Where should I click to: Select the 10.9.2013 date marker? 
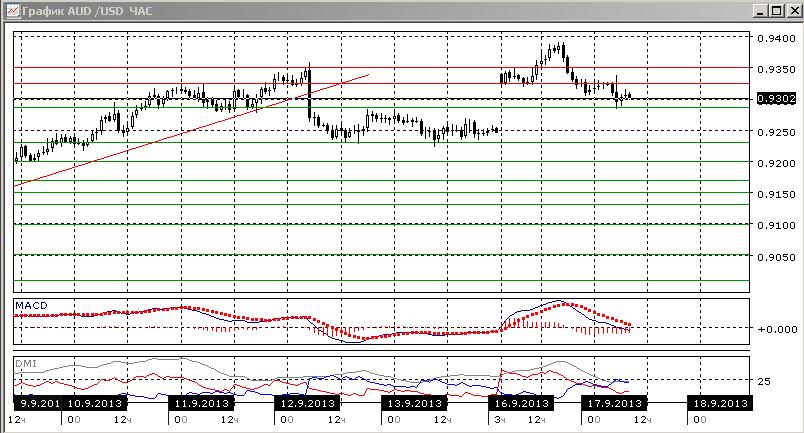(95, 403)
